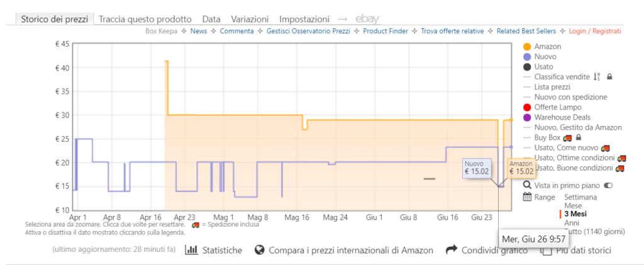644x265 pixels.
Task: Click the share arrow icon
Action: click(451, 250)
